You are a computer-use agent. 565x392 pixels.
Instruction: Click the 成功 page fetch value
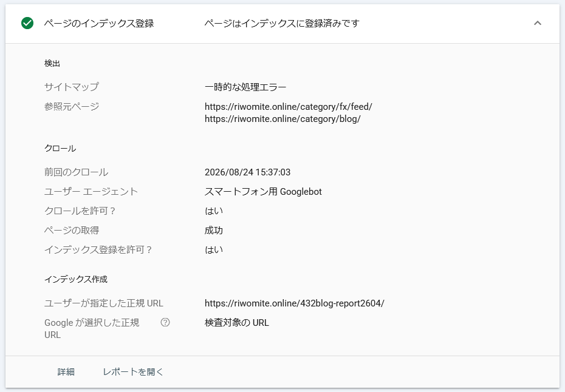click(214, 231)
